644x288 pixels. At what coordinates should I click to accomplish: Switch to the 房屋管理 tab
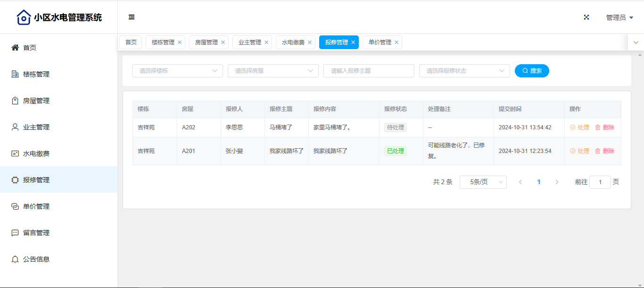click(206, 42)
